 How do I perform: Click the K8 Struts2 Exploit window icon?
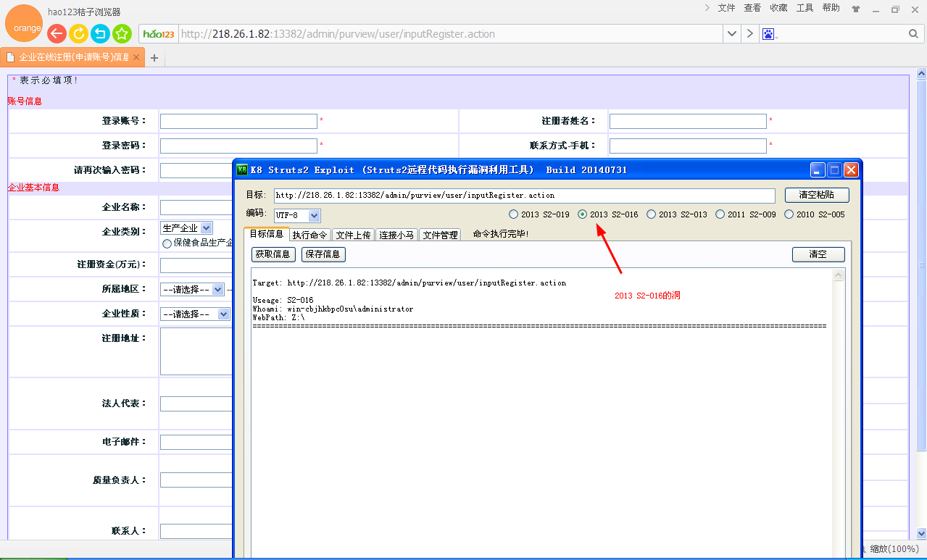[x=242, y=170]
